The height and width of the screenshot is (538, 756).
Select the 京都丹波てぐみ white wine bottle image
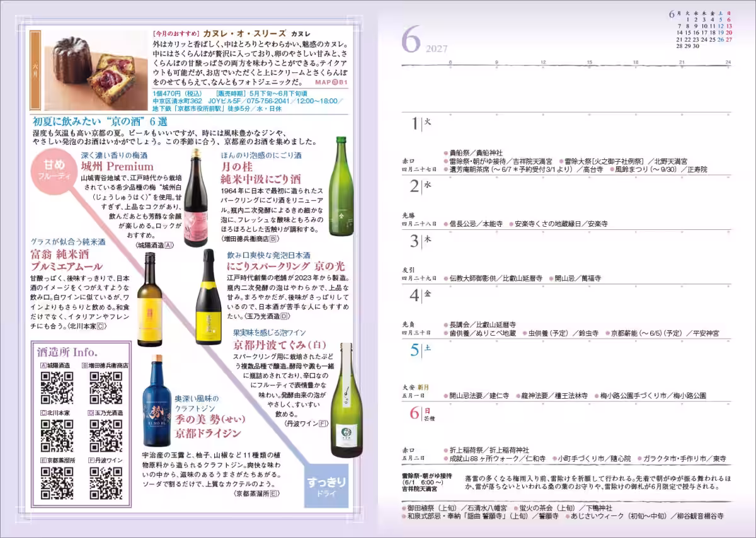[x=346, y=399]
